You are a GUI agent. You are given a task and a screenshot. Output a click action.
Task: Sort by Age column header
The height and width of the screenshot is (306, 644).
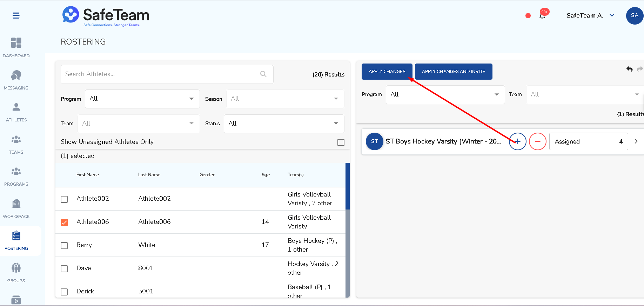(266, 175)
